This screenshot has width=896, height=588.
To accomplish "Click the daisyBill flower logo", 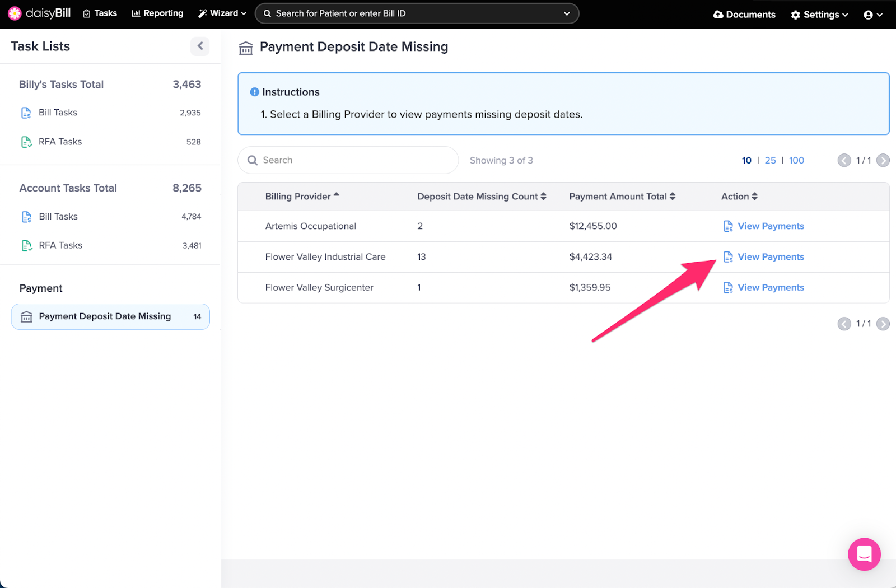I will [15, 13].
